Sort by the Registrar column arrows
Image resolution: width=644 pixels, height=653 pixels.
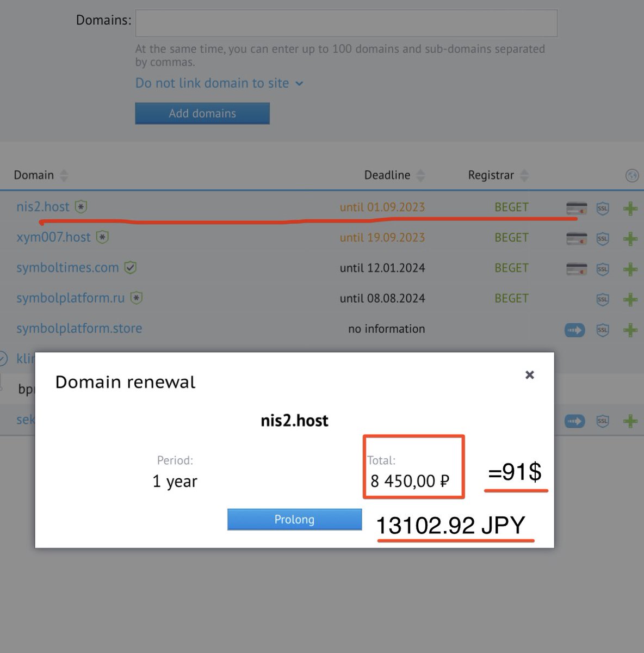(524, 175)
